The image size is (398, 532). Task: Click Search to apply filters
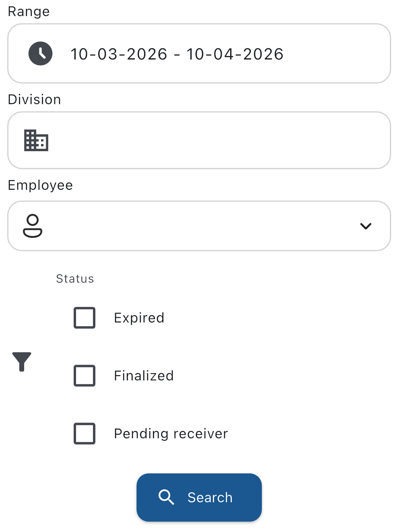tap(199, 497)
